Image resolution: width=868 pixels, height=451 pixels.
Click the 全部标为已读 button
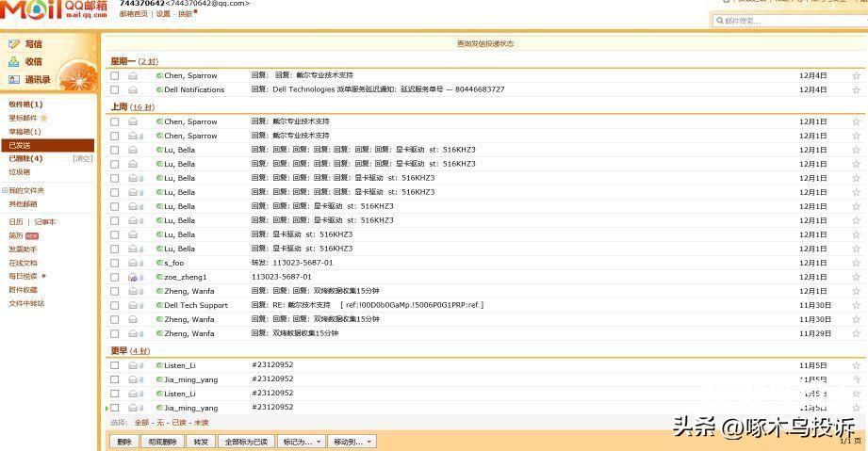click(x=246, y=442)
